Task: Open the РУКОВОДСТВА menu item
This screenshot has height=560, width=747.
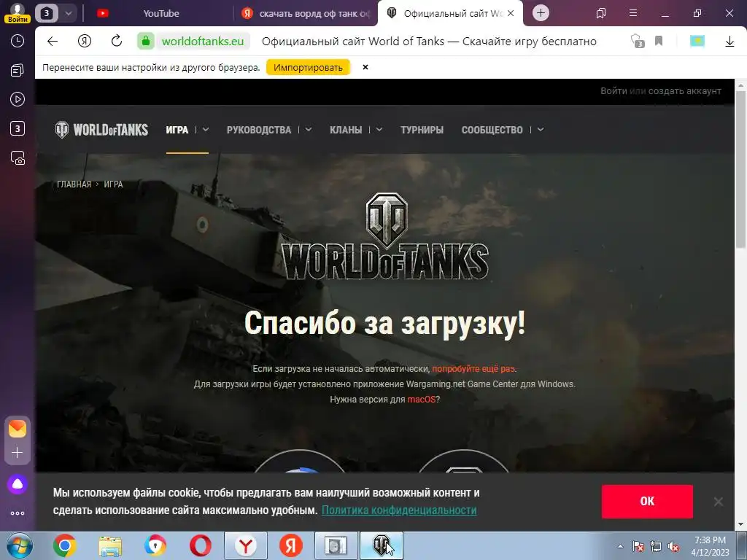Action: click(259, 130)
